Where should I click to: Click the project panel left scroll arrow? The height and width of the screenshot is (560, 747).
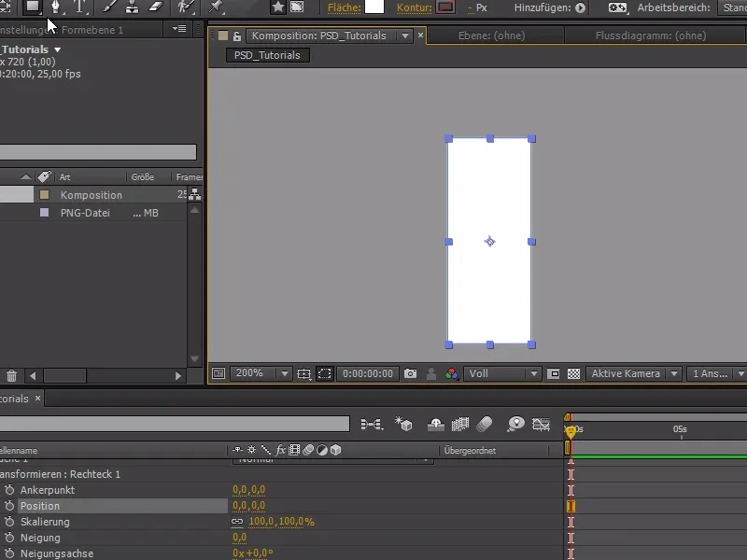(33, 376)
